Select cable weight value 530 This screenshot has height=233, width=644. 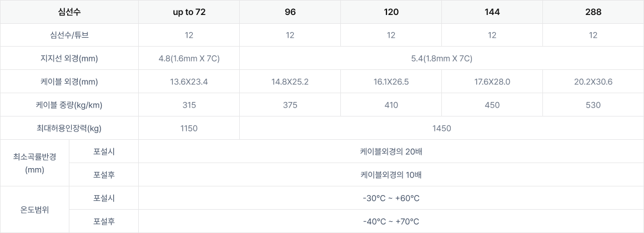593,105
